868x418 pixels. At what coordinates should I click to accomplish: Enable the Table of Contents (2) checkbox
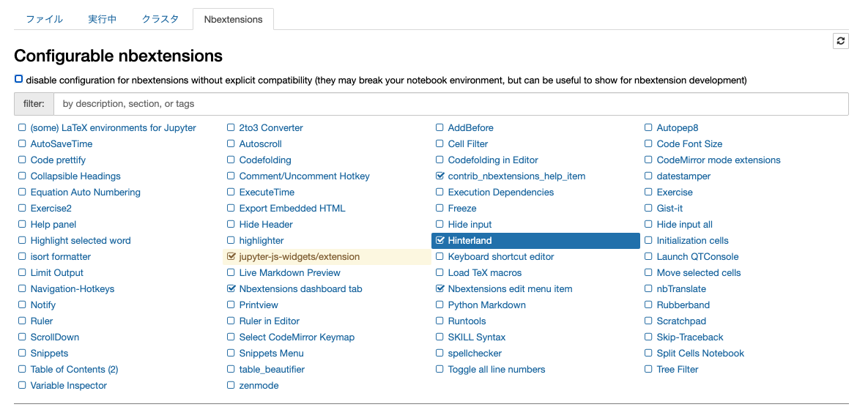pyautogui.click(x=22, y=369)
